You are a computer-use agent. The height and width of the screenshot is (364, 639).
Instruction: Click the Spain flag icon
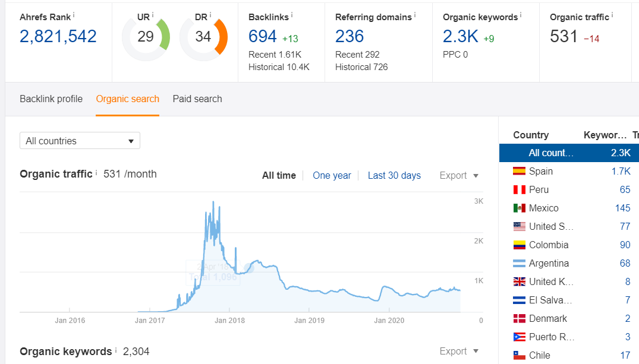click(x=519, y=171)
